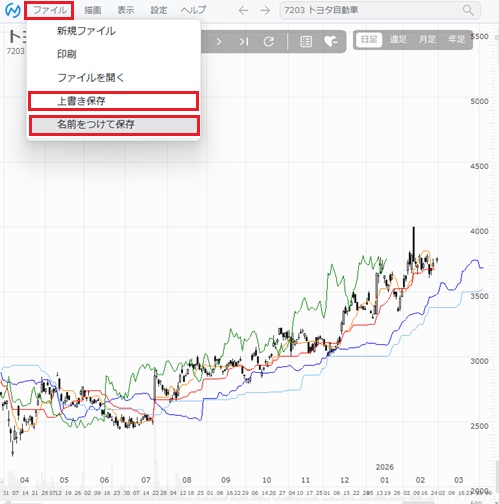Click the 4000 price axis label
Image resolution: width=499 pixels, height=504 pixels.
tap(479, 231)
